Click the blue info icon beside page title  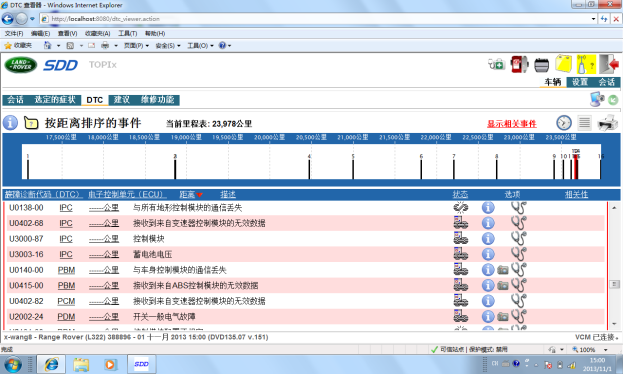point(10,122)
